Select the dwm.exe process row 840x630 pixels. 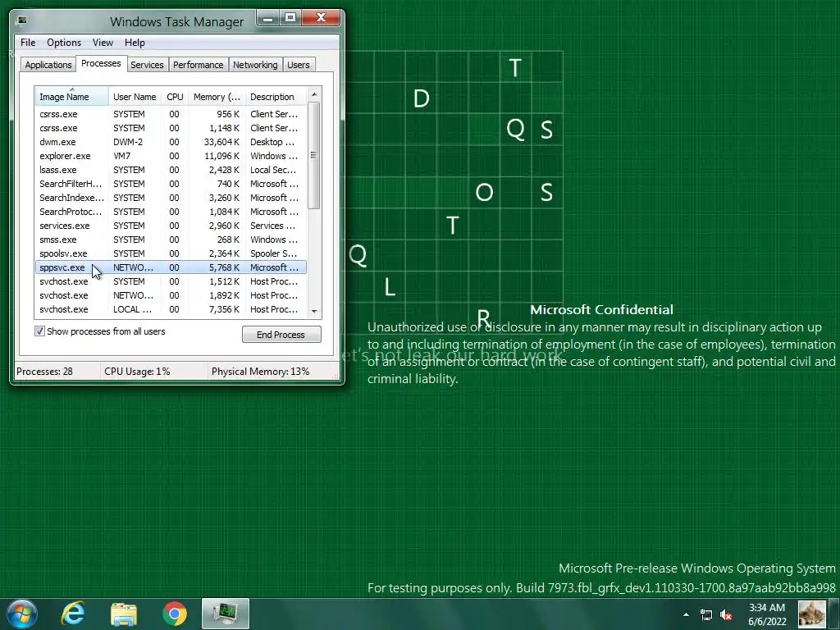tap(171, 142)
